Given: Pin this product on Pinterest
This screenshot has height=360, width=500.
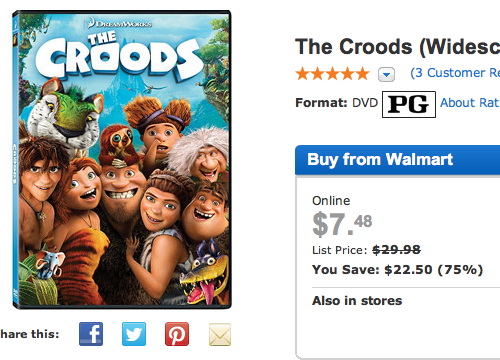Looking at the screenshot, I should pyautogui.click(x=177, y=334).
